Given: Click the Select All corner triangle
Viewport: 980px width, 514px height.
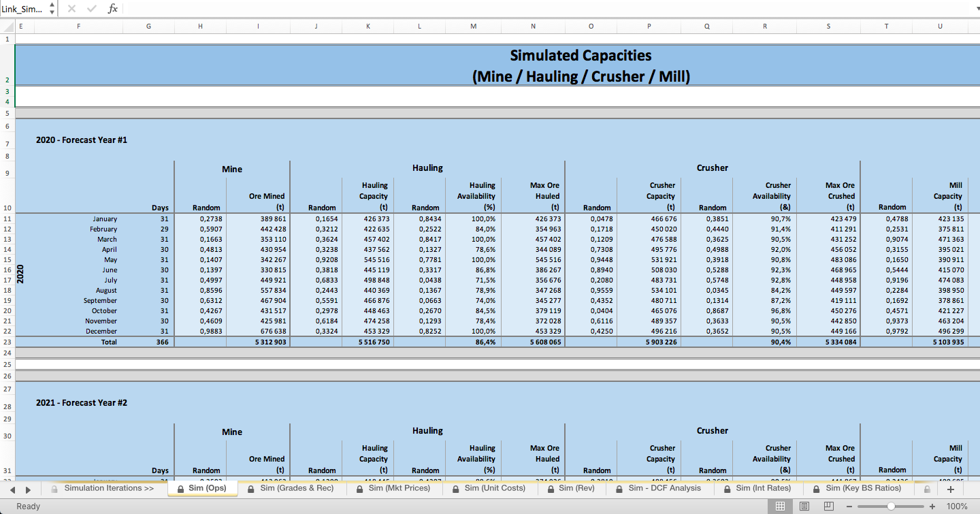Looking at the screenshot, I should click(7, 27).
